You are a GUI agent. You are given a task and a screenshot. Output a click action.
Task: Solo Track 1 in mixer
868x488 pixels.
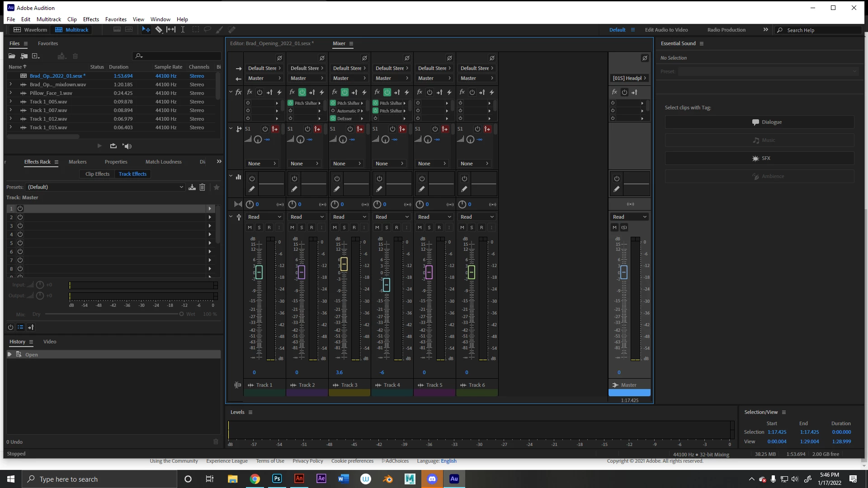click(x=259, y=227)
